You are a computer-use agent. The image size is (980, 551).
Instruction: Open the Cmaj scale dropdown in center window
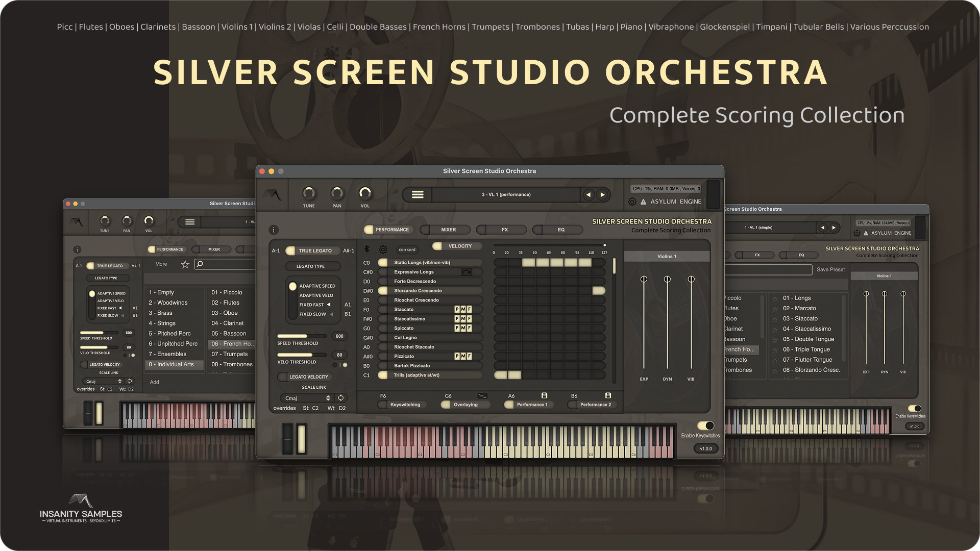[x=307, y=398]
